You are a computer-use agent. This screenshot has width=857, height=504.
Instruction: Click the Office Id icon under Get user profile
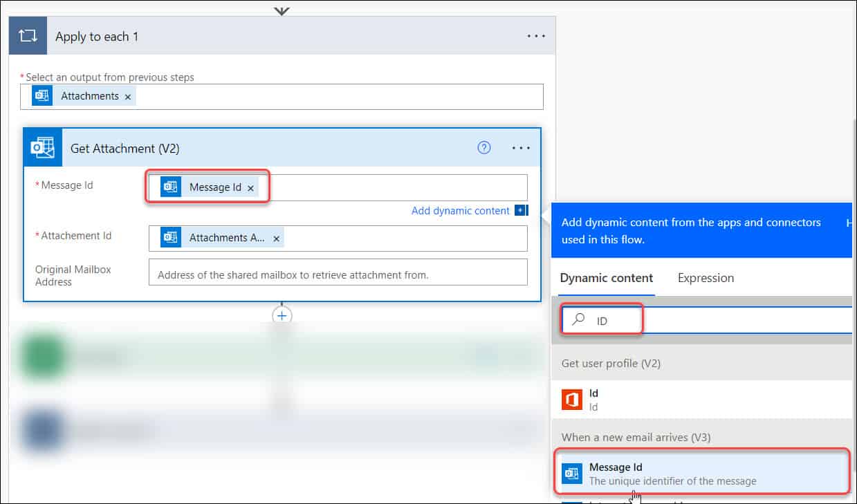[x=571, y=400]
